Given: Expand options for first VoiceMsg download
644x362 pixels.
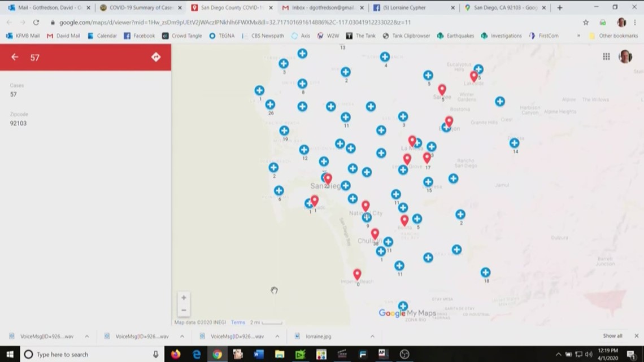Looking at the screenshot, I should click(x=87, y=337).
